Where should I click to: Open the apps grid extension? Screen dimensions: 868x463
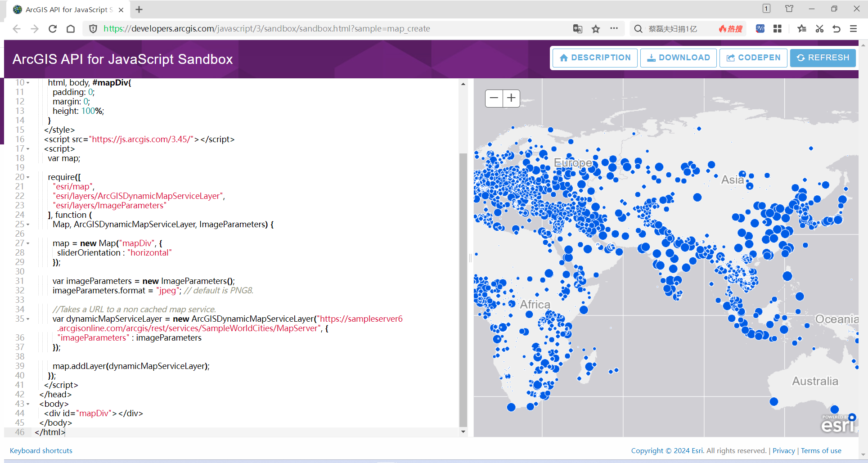point(777,29)
